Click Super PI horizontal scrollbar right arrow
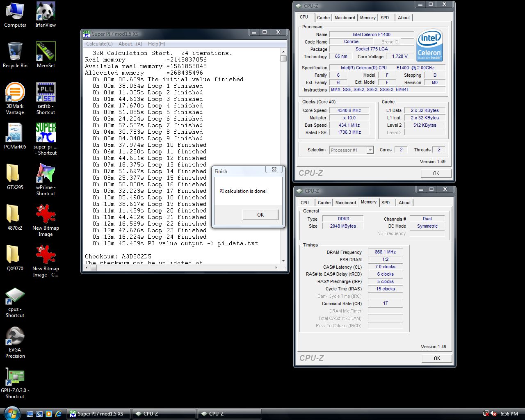 (x=276, y=268)
